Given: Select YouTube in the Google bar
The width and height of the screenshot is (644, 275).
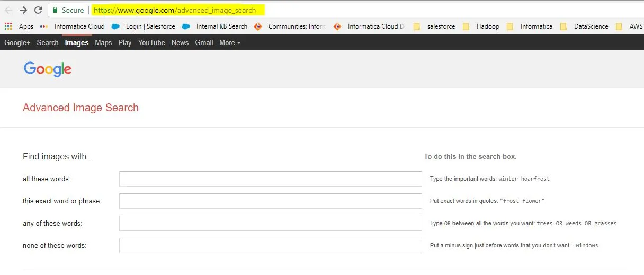Looking at the screenshot, I should pyautogui.click(x=151, y=42).
